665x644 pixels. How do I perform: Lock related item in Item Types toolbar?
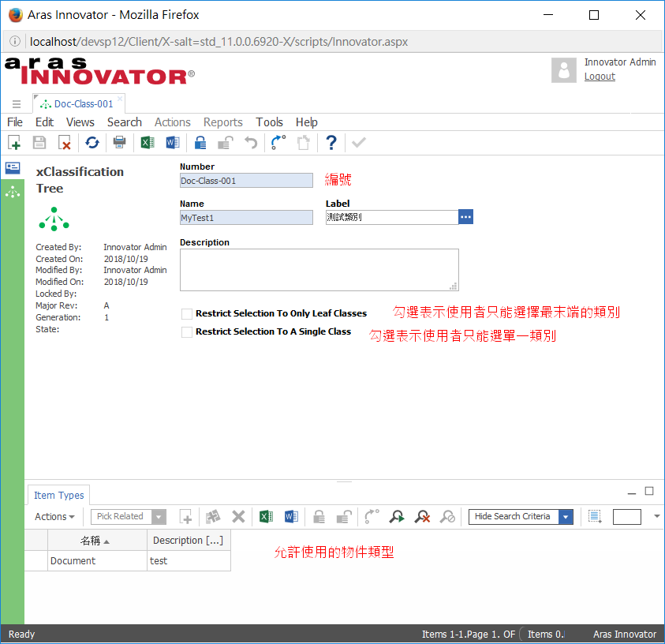319,517
